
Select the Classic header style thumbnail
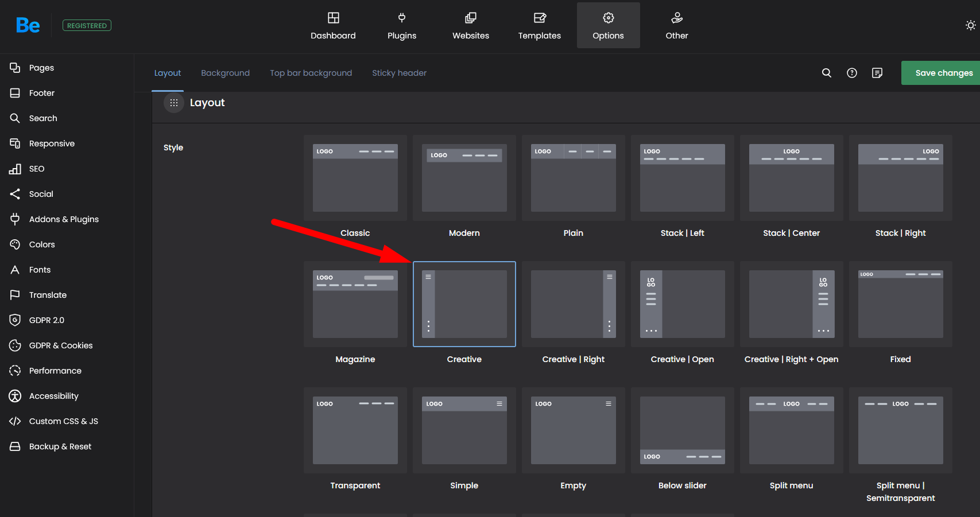[355, 178]
